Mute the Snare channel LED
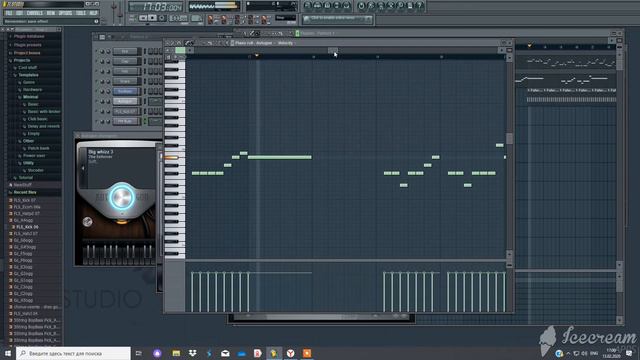The image size is (640, 360). [97, 81]
